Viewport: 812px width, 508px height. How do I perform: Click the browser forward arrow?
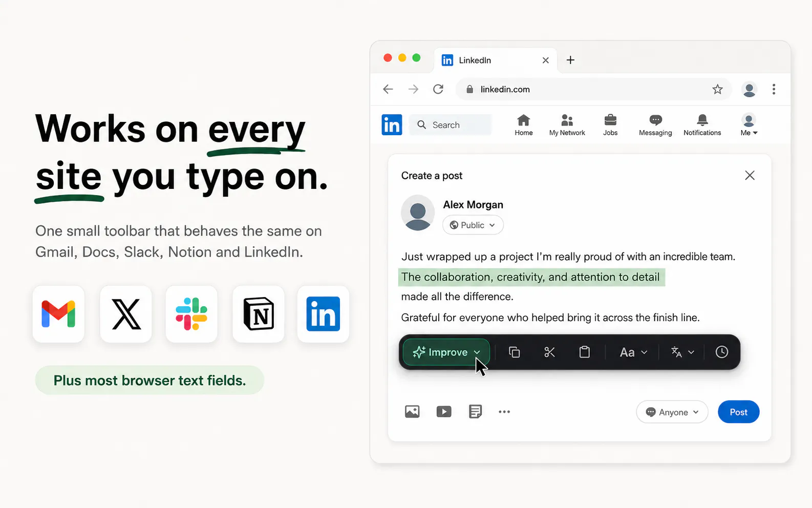[413, 89]
